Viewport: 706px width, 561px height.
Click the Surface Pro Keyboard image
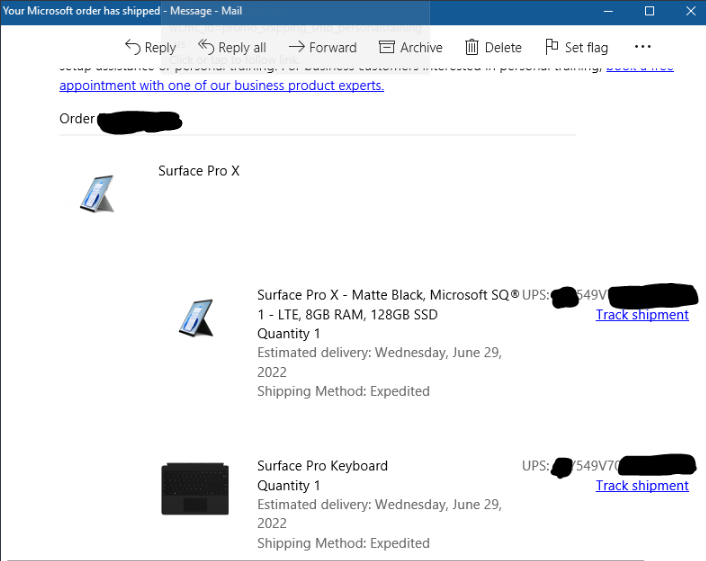pyautogui.click(x=195, y=489)
